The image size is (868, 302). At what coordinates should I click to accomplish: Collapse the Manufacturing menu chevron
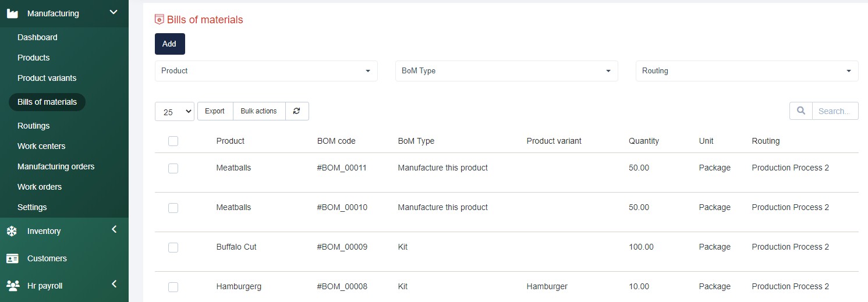click(x=114, y=12)
